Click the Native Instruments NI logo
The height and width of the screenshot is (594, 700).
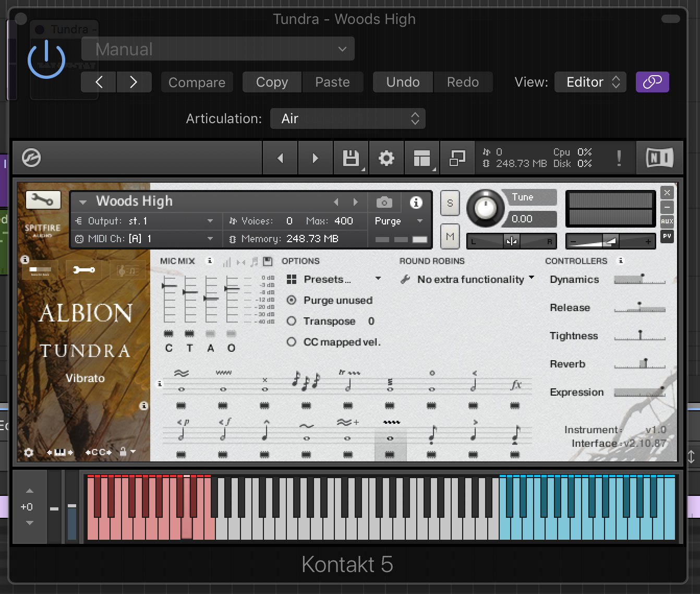(660, 158)
